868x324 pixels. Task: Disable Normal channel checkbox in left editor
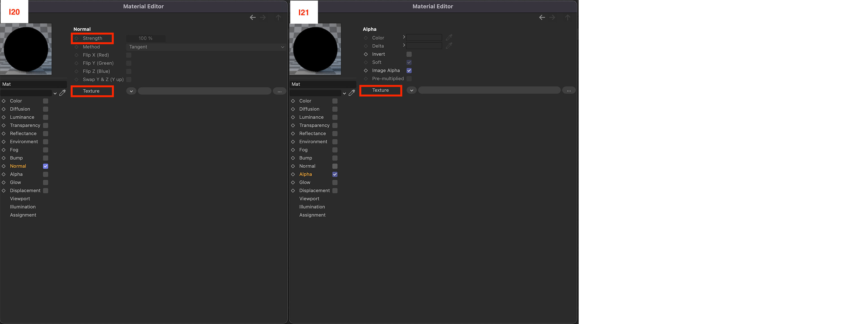[x=45, y=166]
